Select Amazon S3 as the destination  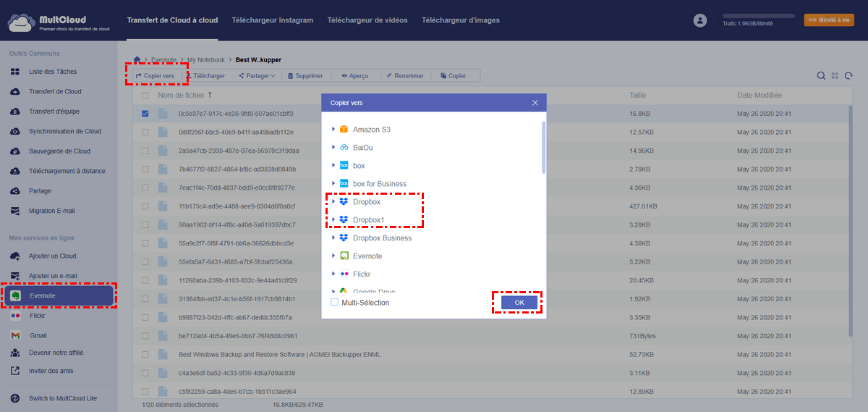[371, 130]
